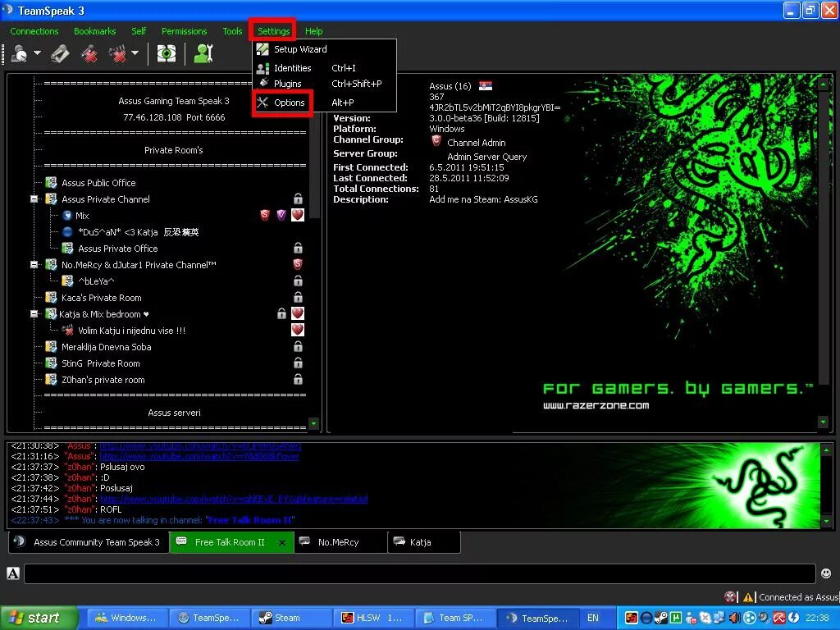Open Steam from the taskbar
The width and height of the screenshot is (840, 630).
292,618
